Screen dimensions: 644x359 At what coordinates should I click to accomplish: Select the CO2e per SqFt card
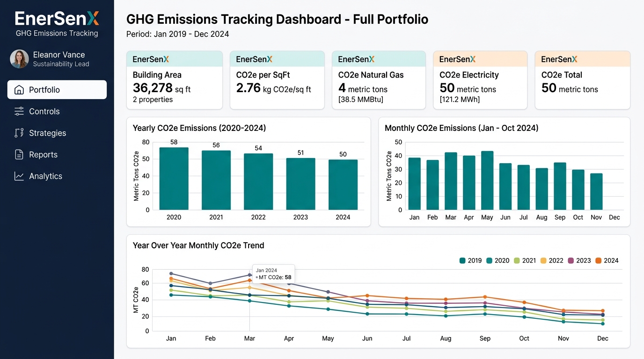(x=277, y=80)
